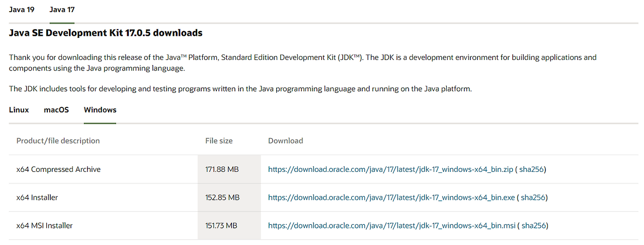Click the 'Product/file description' column header
This screenshot has width=644, height=245.
(58, 141)
